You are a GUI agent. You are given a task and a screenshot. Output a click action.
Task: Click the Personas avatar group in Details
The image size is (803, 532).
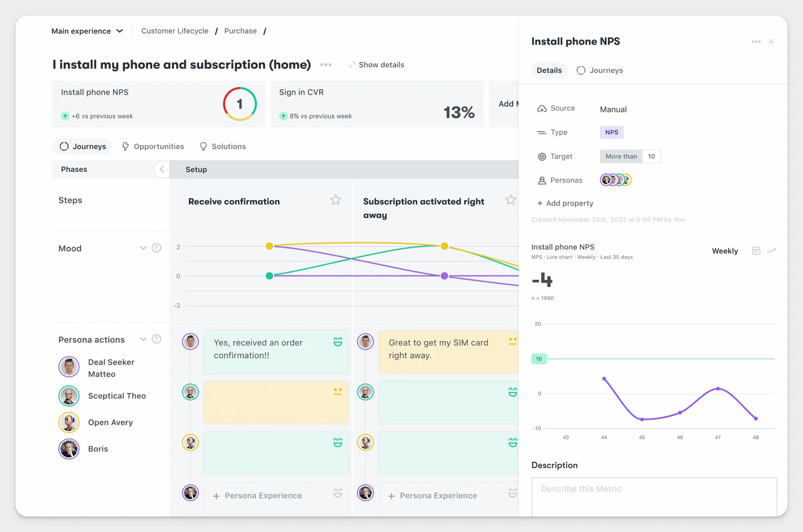pyautogui.click(x=616, y=180)
